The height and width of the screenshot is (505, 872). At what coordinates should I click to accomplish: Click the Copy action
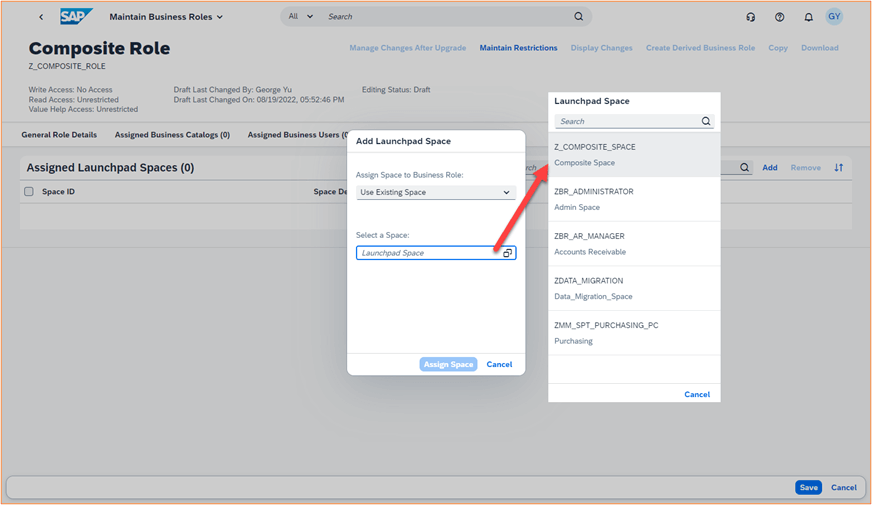point(777,48)
